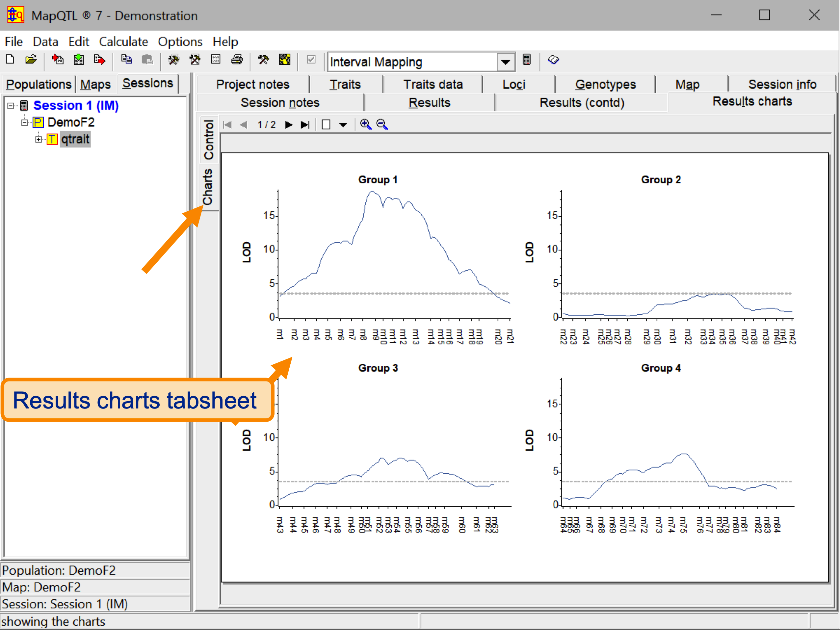Switch to the Populations tab
Screen dimensions: 840x630
39,84
